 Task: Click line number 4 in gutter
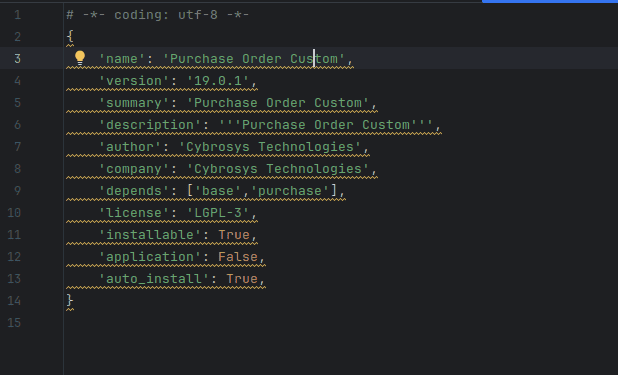click(17, 81)
